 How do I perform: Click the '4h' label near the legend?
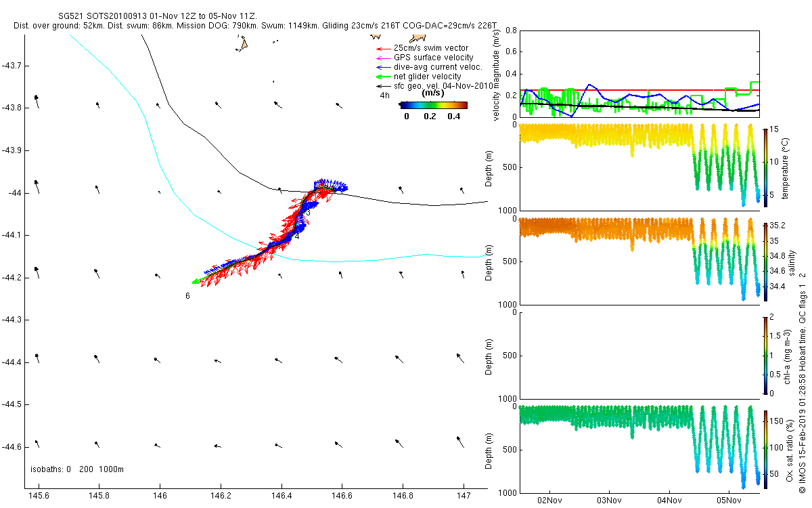coord(385,96)
